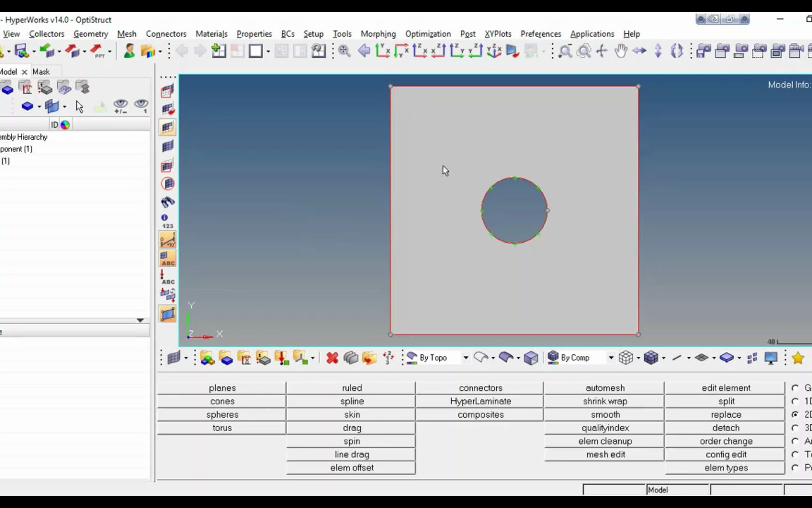Expand the By Topo dropdown
This screenshot has width=812, height=508.
[x=465, y=357]
